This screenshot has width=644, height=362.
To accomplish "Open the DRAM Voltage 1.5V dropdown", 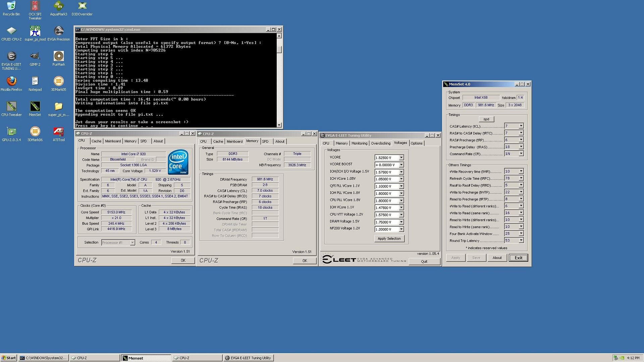I will (401, 222).
